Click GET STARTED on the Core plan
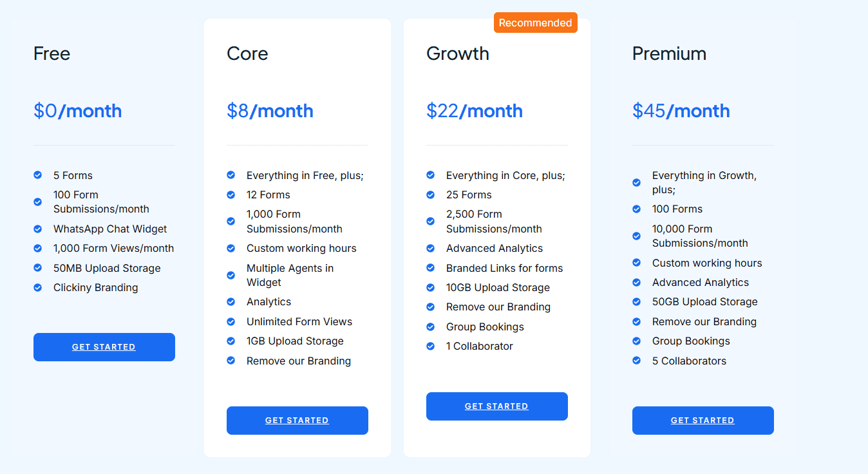Screen dimensions: 868x474 [x=297, y=420]
